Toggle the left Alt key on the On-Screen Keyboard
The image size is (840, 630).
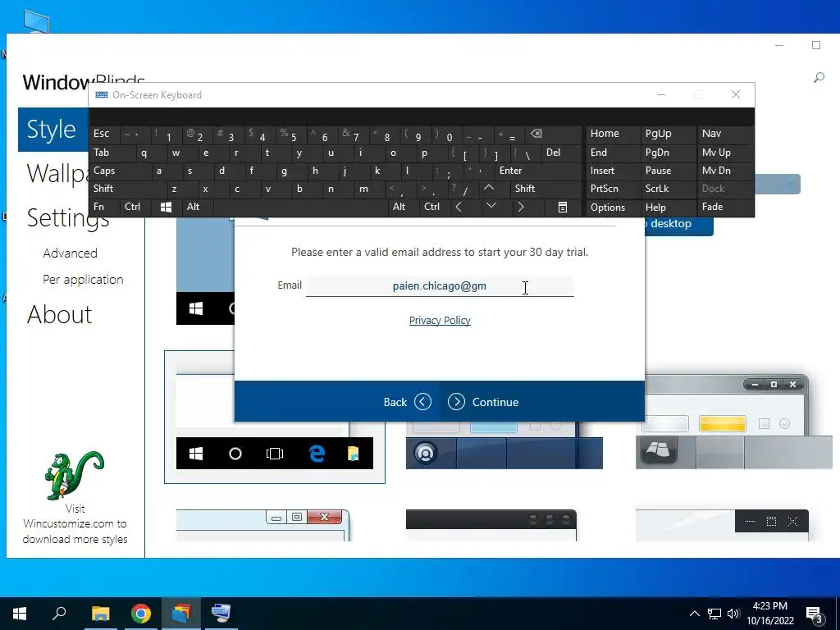196,207
